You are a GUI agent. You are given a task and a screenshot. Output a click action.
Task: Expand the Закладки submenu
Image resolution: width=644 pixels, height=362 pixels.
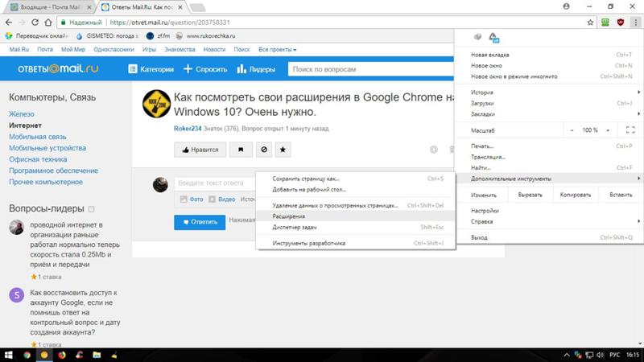(549, 114)
